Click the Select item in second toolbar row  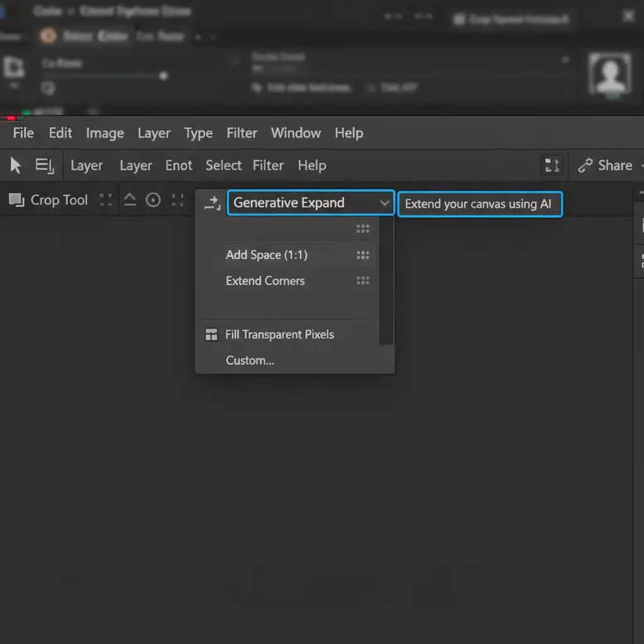223,165
